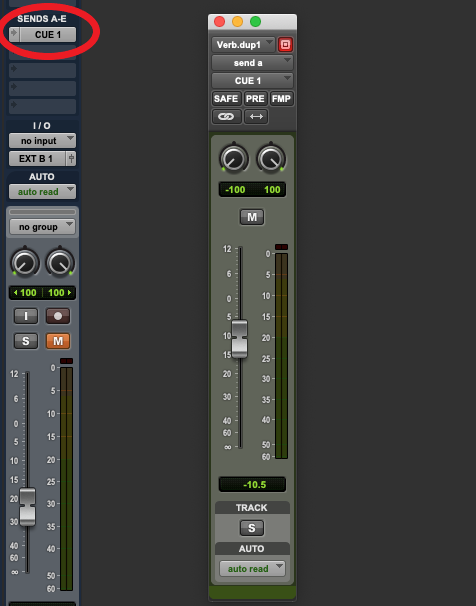
Task: Toggle PRE fader send button
Action: coord(255,99)
